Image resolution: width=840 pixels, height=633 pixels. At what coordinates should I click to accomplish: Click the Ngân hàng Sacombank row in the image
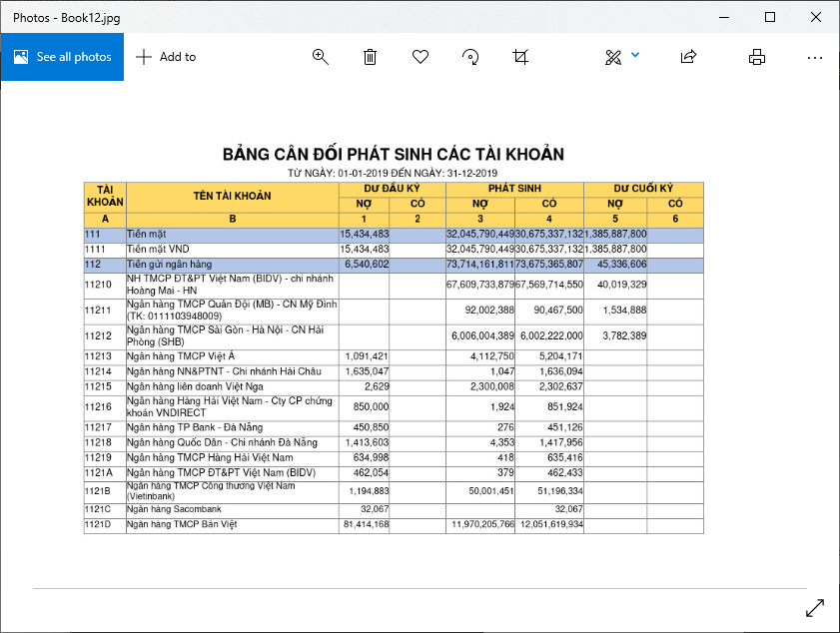(x=232, y=509)
